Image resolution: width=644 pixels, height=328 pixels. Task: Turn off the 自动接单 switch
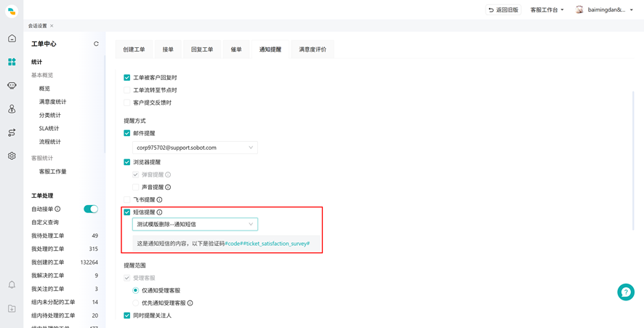pos(91,209)
